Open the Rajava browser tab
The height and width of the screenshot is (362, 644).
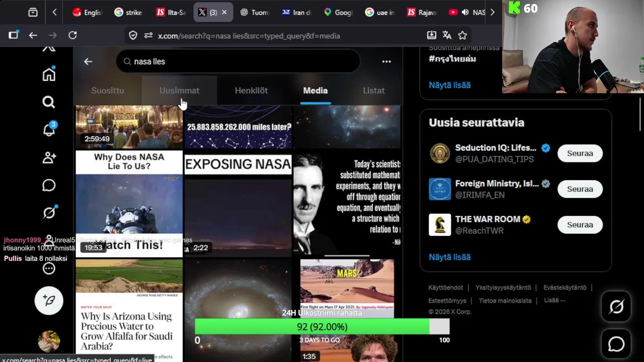422,12
